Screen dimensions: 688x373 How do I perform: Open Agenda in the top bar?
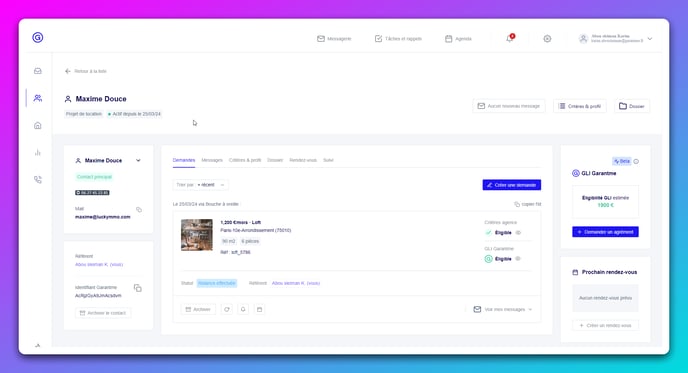pyautogui.click(x=459, y=39)
